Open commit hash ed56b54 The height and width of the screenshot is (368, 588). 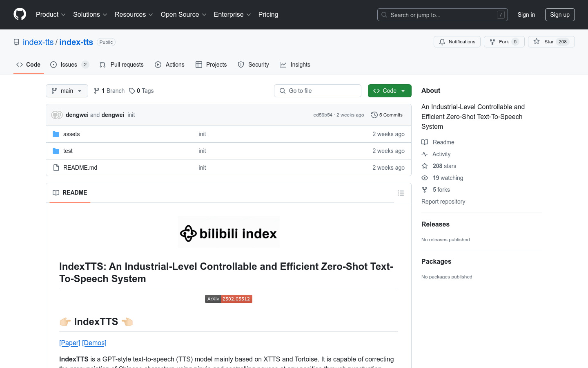[323, 115]
